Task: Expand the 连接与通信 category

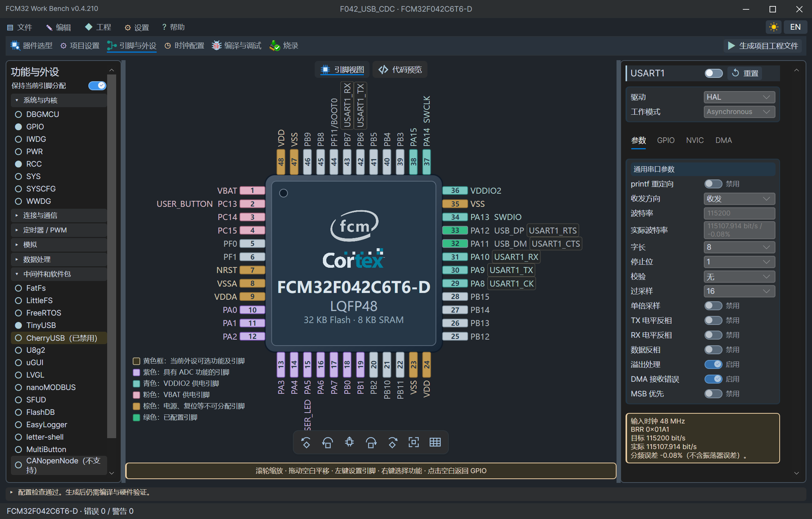Action: click(59, 215)
